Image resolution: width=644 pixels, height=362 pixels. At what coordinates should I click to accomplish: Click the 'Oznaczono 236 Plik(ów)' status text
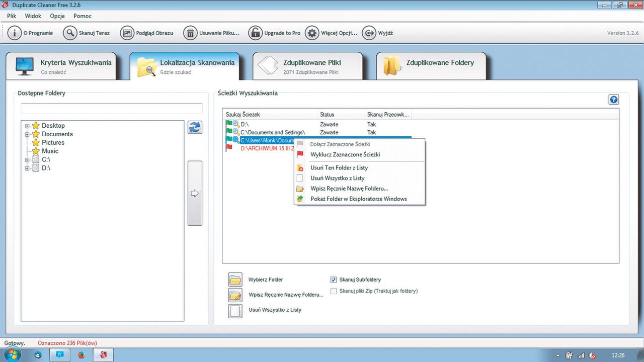(67, 343)
